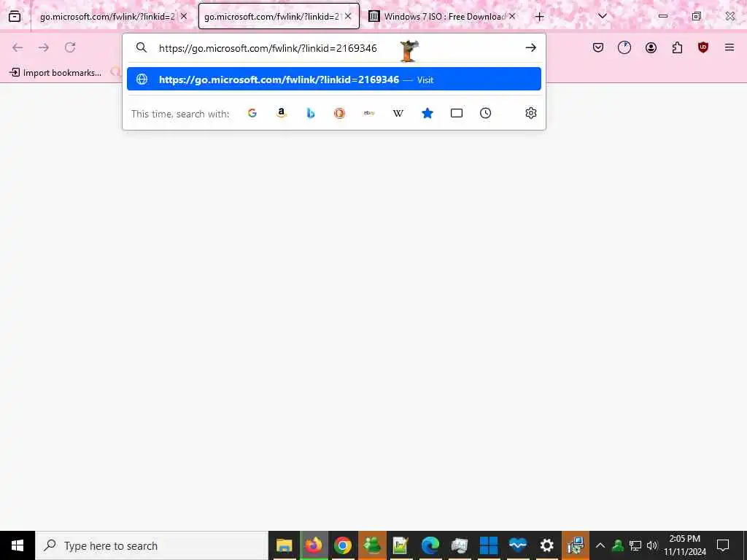The width and height of the screenshot is (747, 560).
Task: Search this time with Google
Action: coord(252,113)
